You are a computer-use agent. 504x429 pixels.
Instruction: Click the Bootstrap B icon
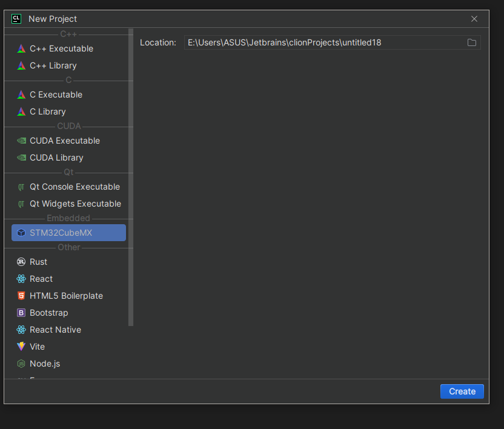21,313
